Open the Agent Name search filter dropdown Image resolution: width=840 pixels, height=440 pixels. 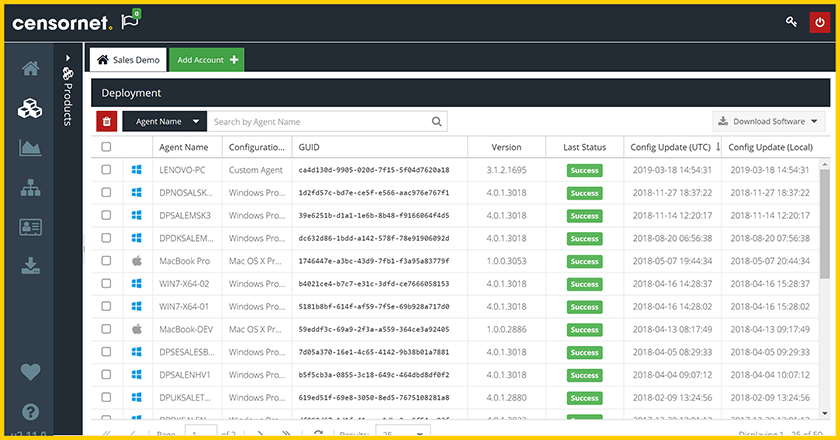[x=164, y=122]
